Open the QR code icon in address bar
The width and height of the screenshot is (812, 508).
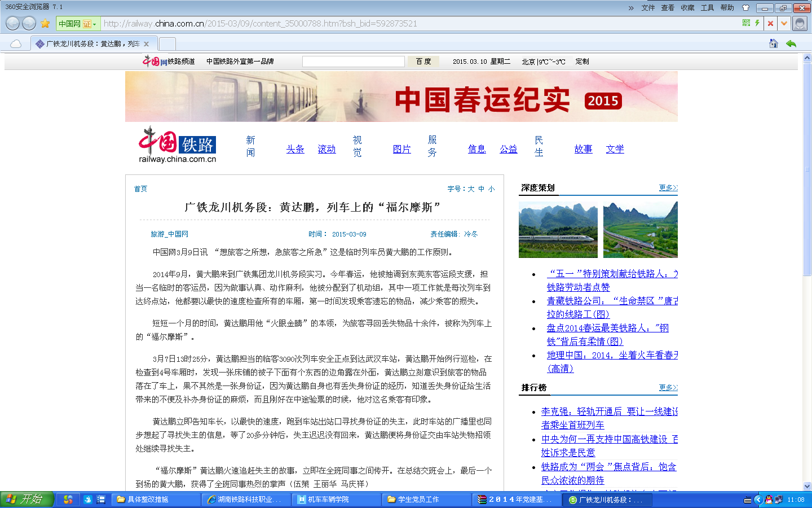[746, 23]
